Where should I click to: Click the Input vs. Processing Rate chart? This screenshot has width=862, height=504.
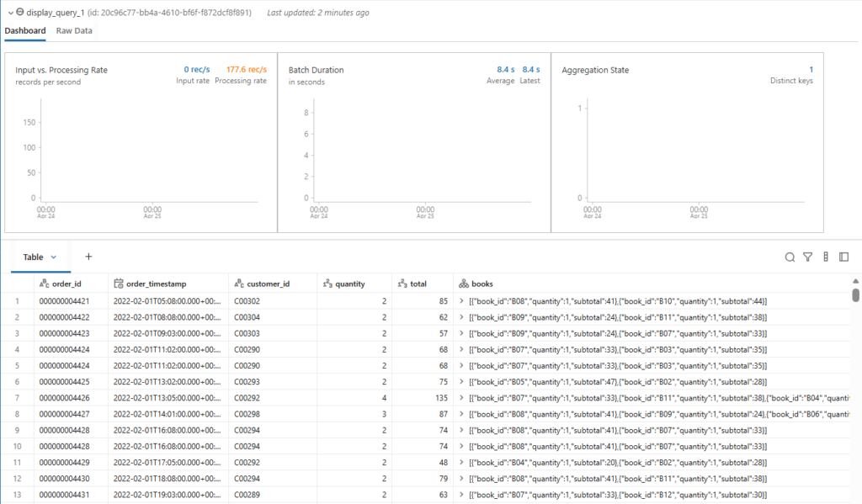[x=141, y=160]
